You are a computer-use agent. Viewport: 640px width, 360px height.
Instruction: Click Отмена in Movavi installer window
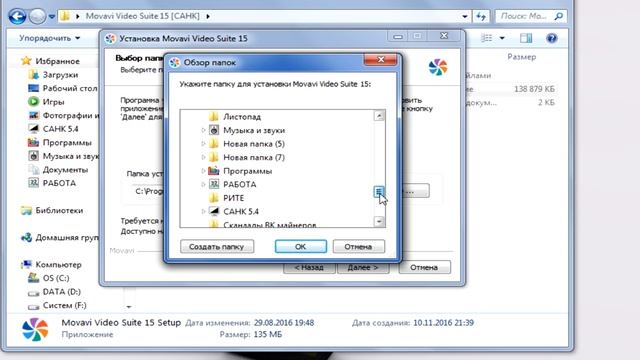pyautogui.click(x=424, y=267)
